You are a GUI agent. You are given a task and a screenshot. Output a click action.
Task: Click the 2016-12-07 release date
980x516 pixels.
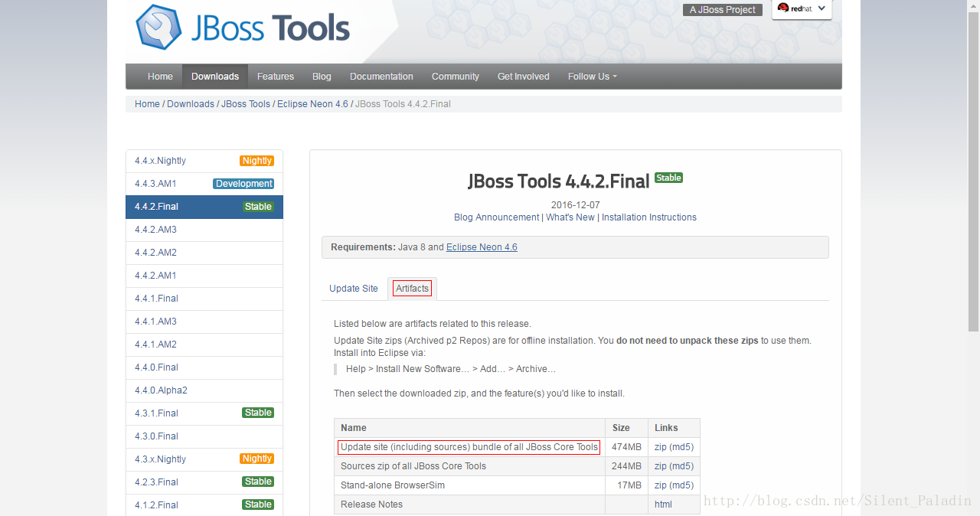coord(576,205)
